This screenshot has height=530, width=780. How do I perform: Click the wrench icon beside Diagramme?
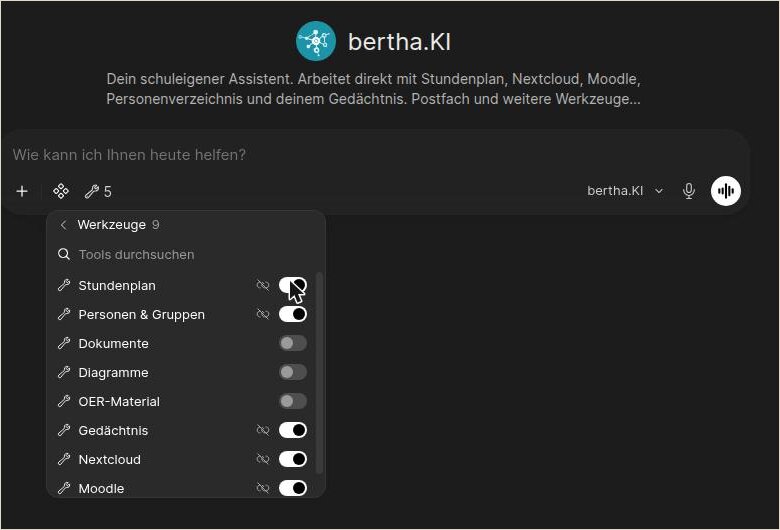pos(64,372)
